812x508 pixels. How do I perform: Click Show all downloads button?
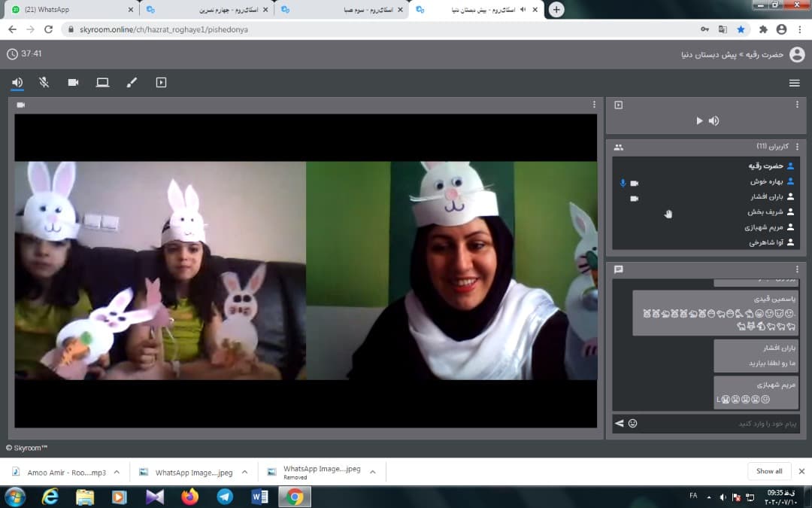pos(768,471)
